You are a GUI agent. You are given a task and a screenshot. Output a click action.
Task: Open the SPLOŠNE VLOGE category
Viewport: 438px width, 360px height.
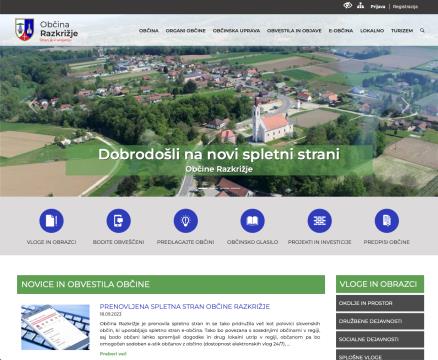coord(380,355)
